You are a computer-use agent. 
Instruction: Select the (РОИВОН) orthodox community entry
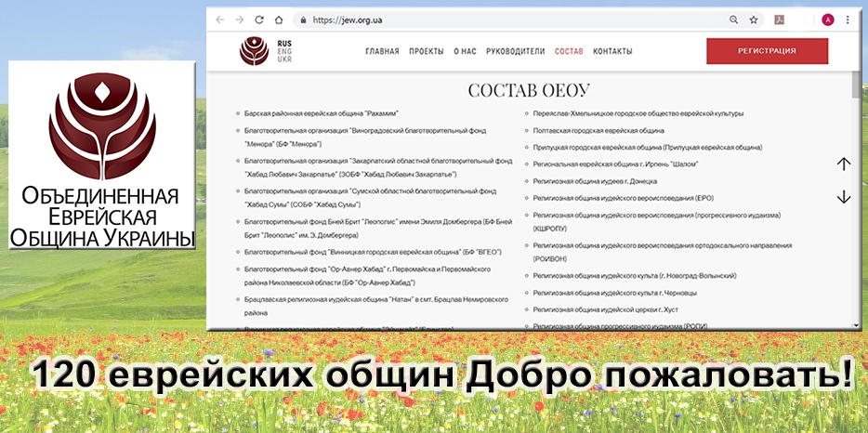tap(663, 252)
